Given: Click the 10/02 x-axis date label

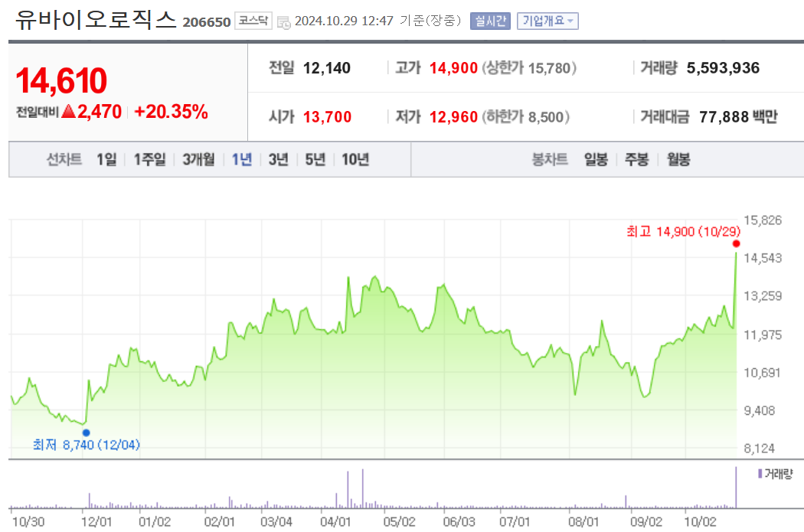Looking at the screenshot, I should [700, 522].
